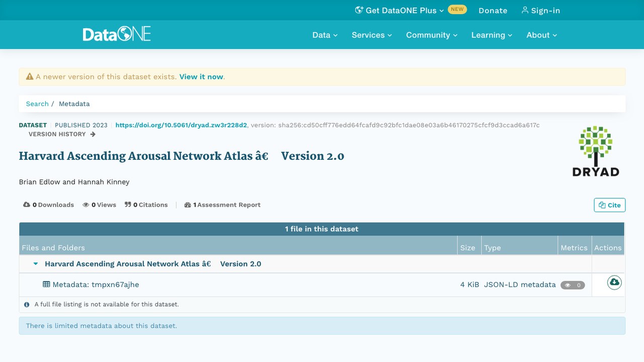Open the 1 Assessment Report

pos(222,205)
